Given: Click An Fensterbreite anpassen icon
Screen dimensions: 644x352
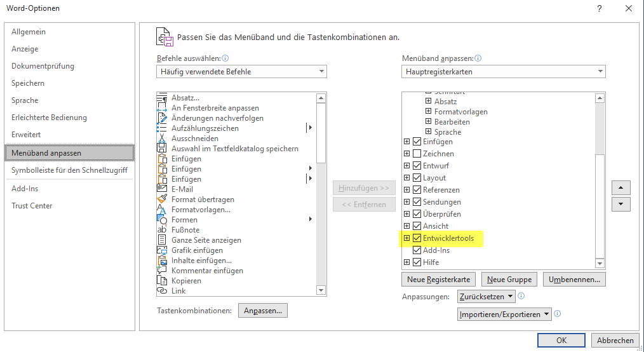Looking at the screenshot, I should 162,108.
